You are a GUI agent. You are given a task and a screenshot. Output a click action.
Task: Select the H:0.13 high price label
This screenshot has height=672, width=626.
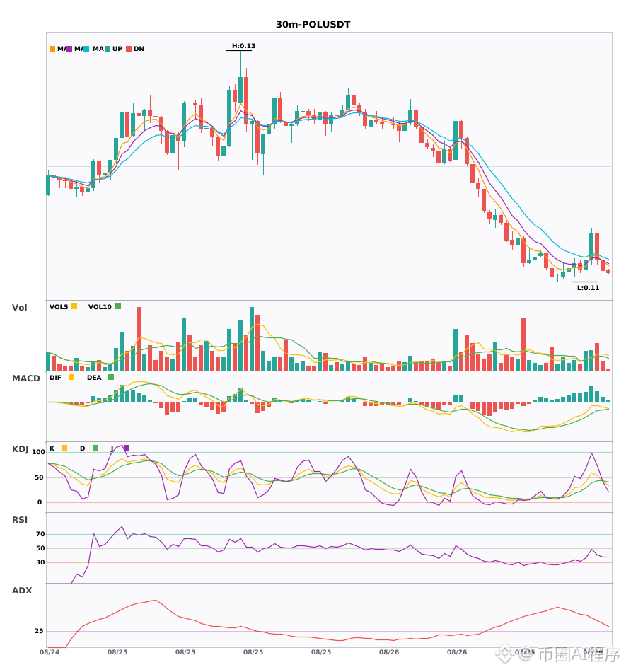(x=243, y=46)
